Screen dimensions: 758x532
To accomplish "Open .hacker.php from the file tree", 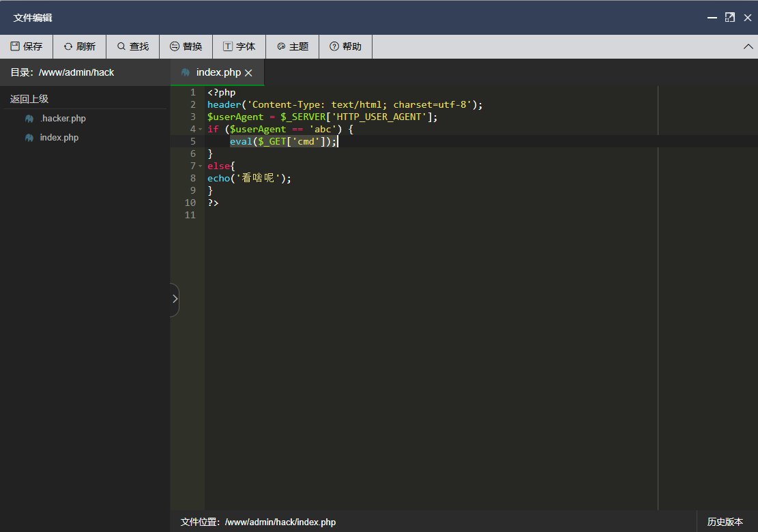I will click(63, 119).
